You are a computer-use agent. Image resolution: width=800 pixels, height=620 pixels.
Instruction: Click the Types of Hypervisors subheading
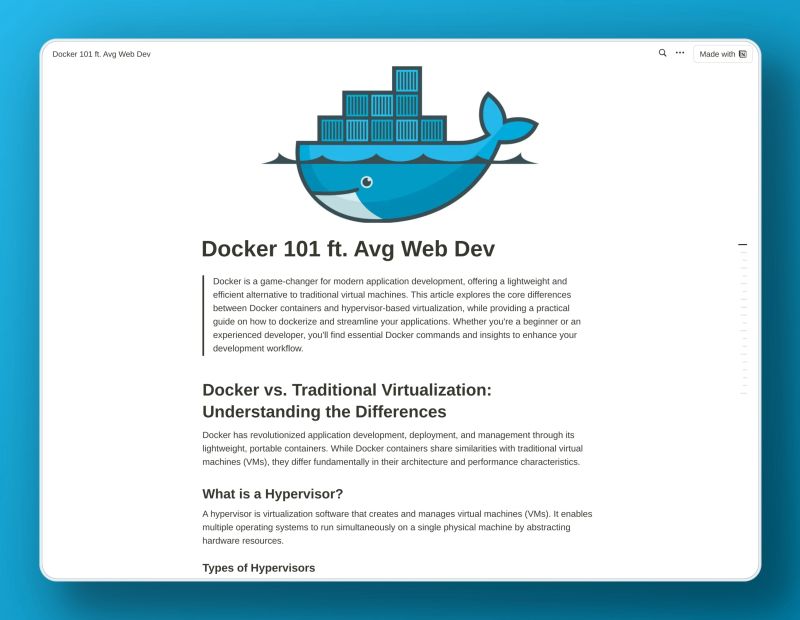coord(259,568)
